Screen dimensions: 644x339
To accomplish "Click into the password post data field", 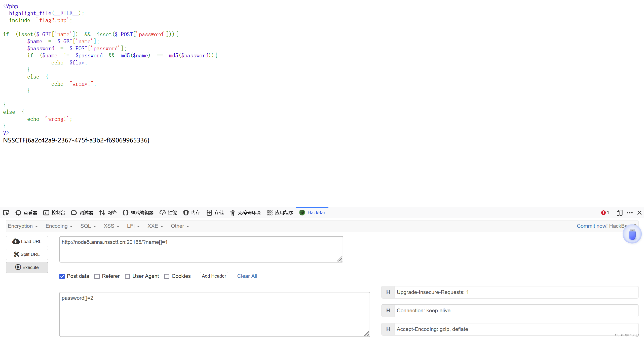I will [214, 314].
